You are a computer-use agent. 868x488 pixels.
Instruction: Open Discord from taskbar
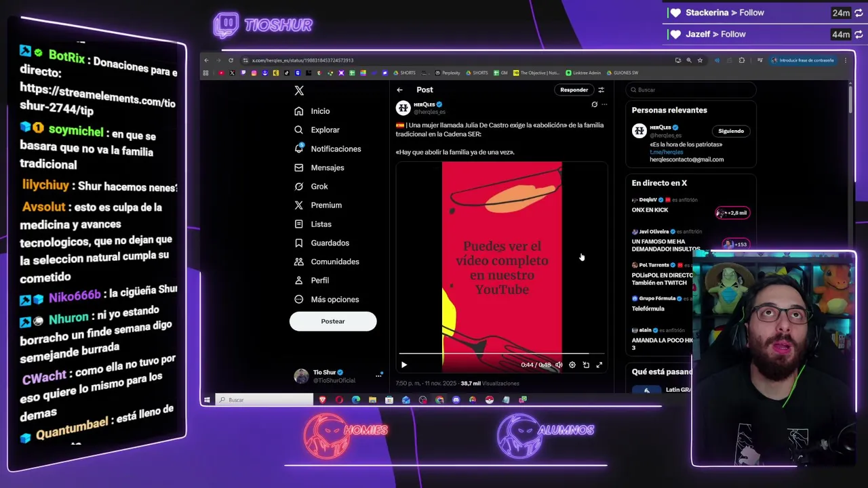point(456,400)
